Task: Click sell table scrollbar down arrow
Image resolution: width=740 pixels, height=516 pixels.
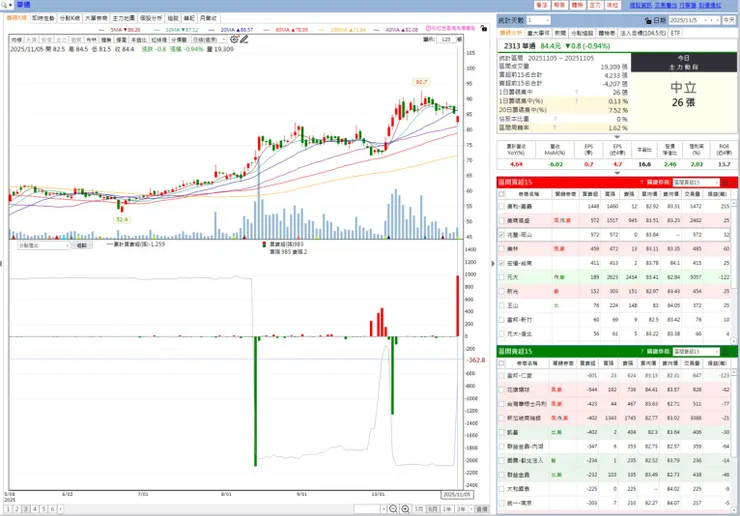Action: pyautogui.click(x=733, y=510)
